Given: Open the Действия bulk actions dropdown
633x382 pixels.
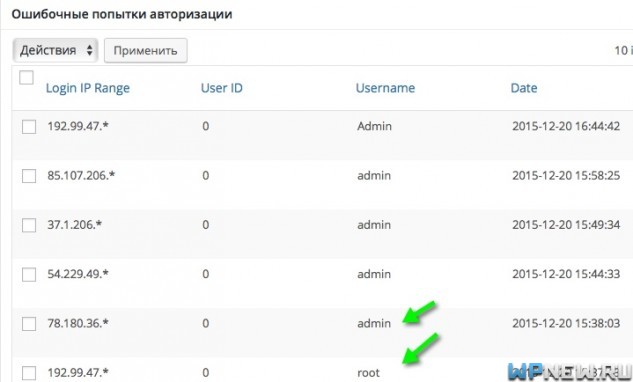Looking at the screenshot, I should 55,50.
